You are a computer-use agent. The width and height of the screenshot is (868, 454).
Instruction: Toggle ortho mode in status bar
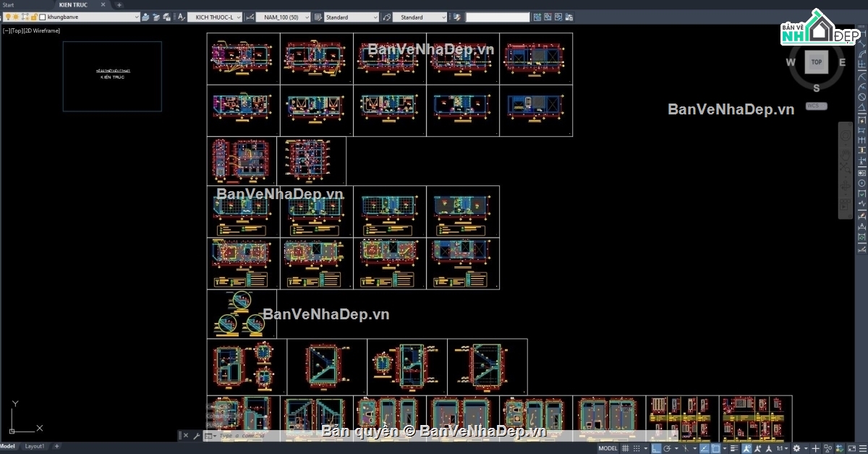[x=656, y=448]
